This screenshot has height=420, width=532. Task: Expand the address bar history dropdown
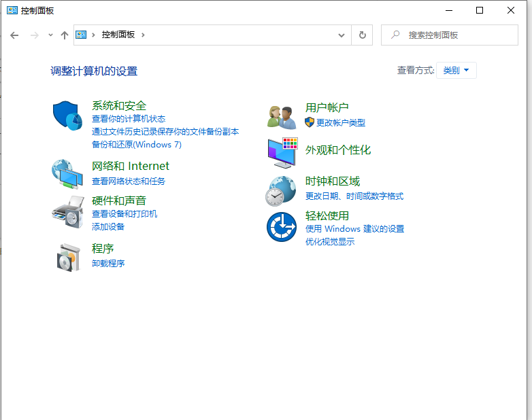pos(342,35)
